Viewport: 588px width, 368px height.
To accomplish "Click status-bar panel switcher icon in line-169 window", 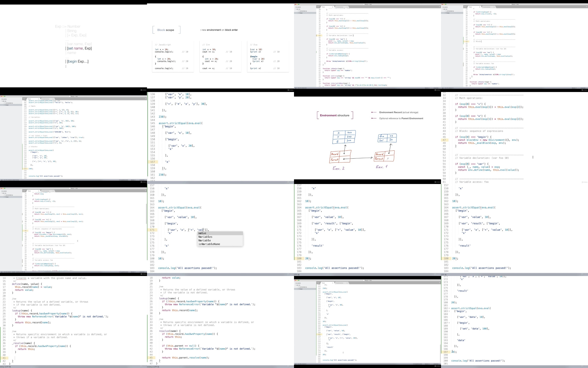I will click(296, 364).
